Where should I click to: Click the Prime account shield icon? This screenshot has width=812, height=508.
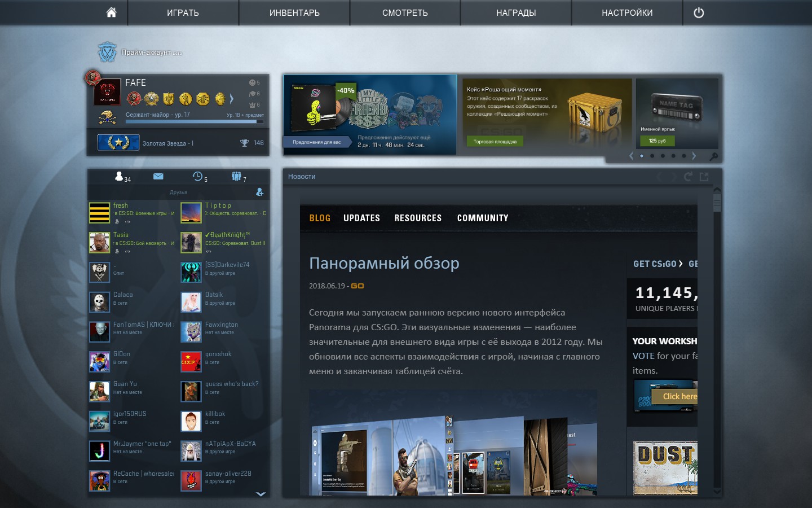(107, 52)
